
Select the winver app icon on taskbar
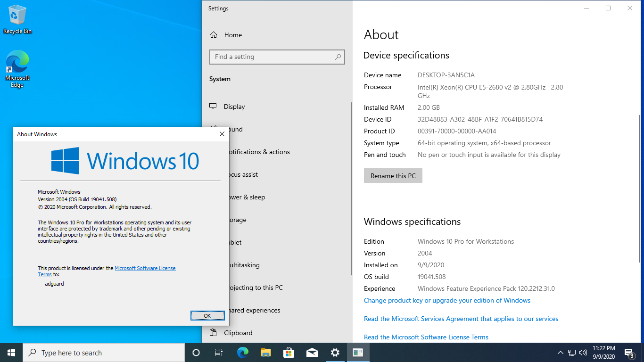(358, 353)
